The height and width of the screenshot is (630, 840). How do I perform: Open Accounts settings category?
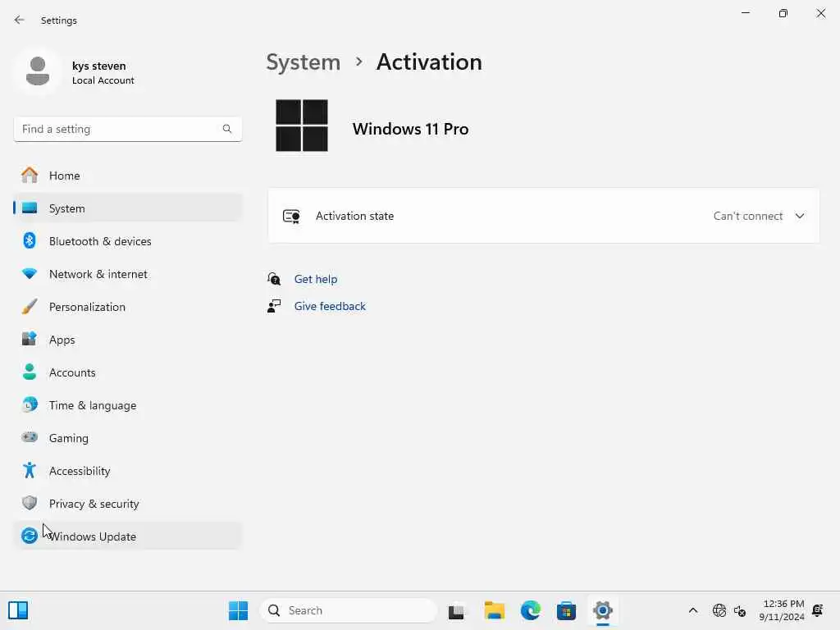coord(127,372)
